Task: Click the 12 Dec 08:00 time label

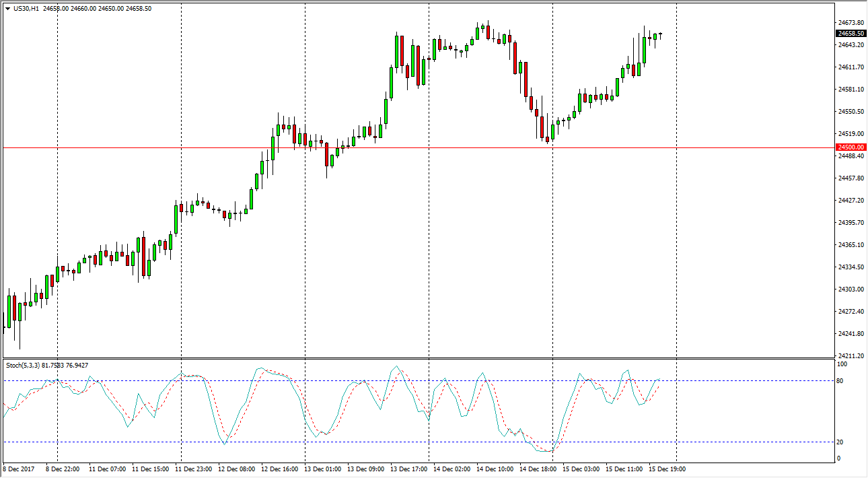Action: pyautogui.click(x=236, y=469)
